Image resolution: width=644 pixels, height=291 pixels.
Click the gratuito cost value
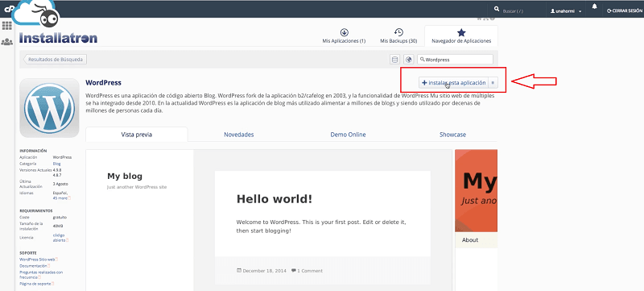[x=60, y=217]
